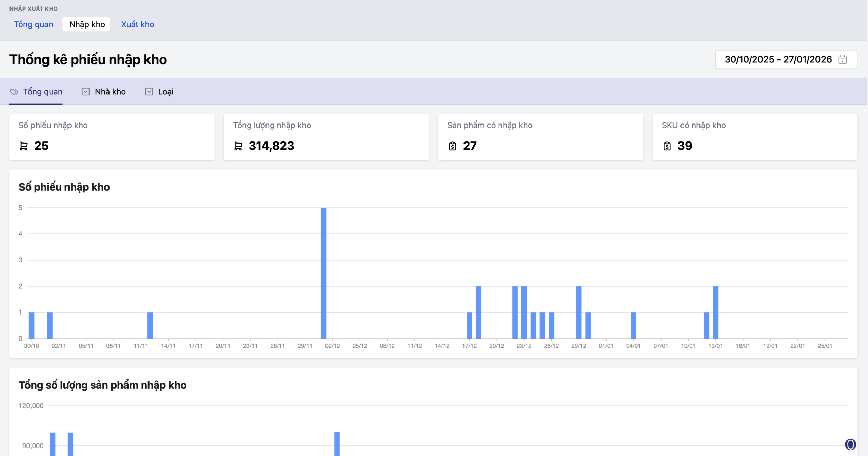Click the dropdown box icon beside Nhà kho
Screen dimensions: 868x456
coord(85,92)
